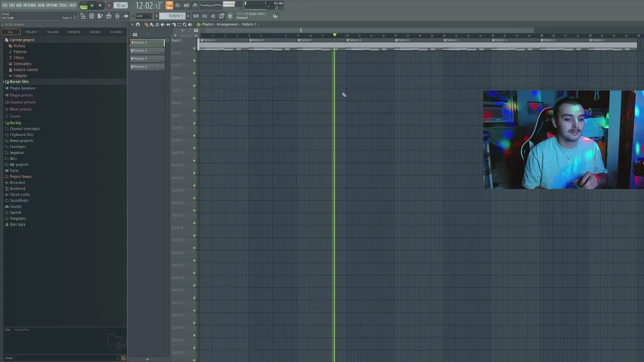
Task: Select the PRESETS browser tab
Action: click(x=74, y=32)
